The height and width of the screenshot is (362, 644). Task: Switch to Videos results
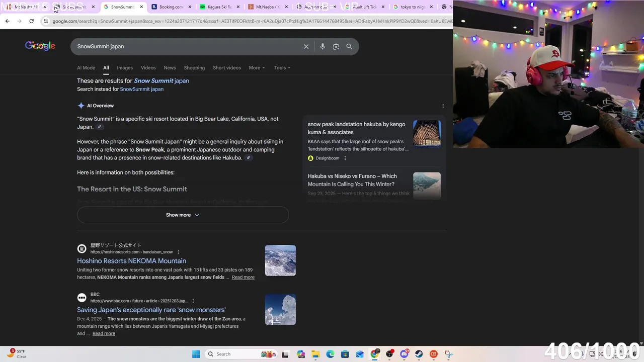click(x=148, y=68)
